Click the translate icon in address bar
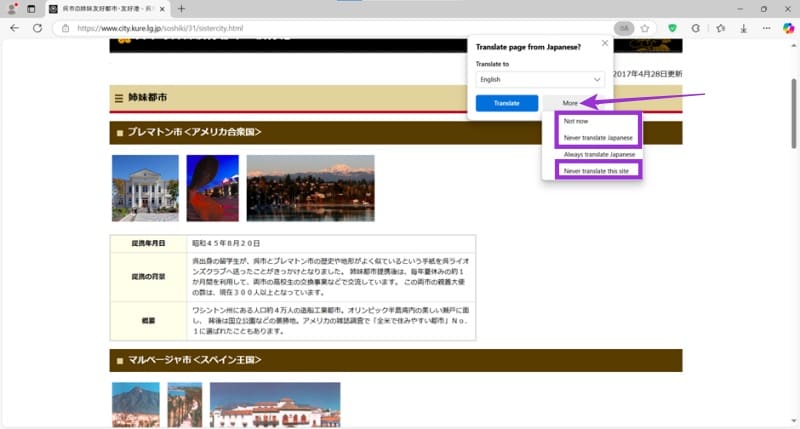 click(x=623, y=28)
